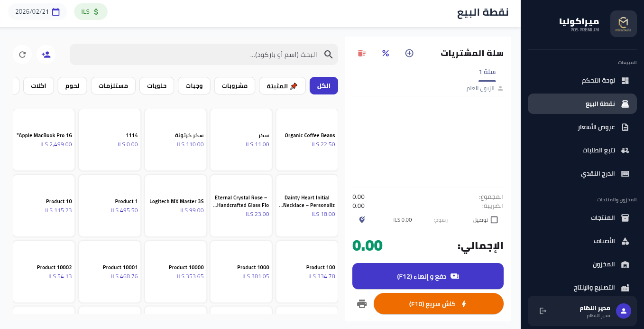Click the delivery fee edit icon

(362, 220)
